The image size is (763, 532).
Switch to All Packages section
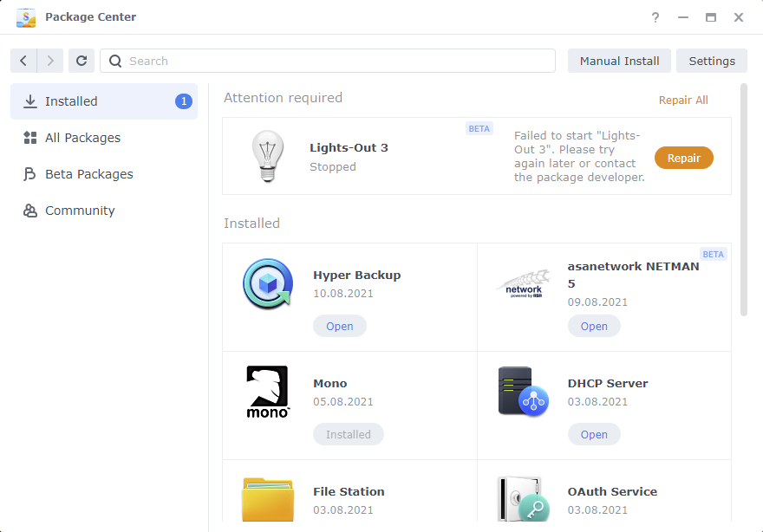pyautogui.click(x=104, y=138)
